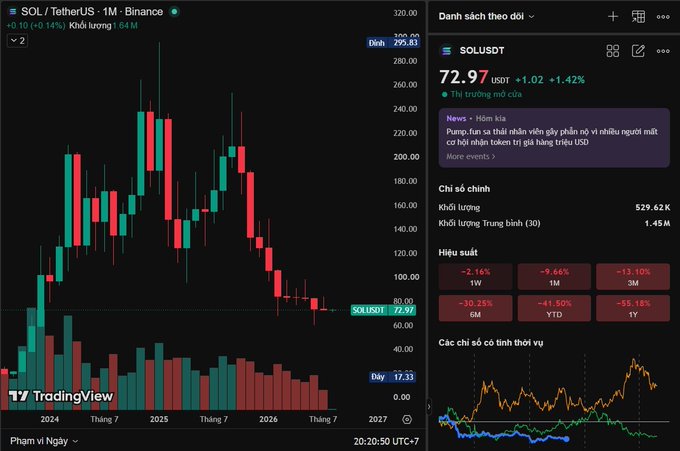Screen dimensions: 680x451
Task: Click the Đáy 17.33 price label
Action: pos(392,377)
